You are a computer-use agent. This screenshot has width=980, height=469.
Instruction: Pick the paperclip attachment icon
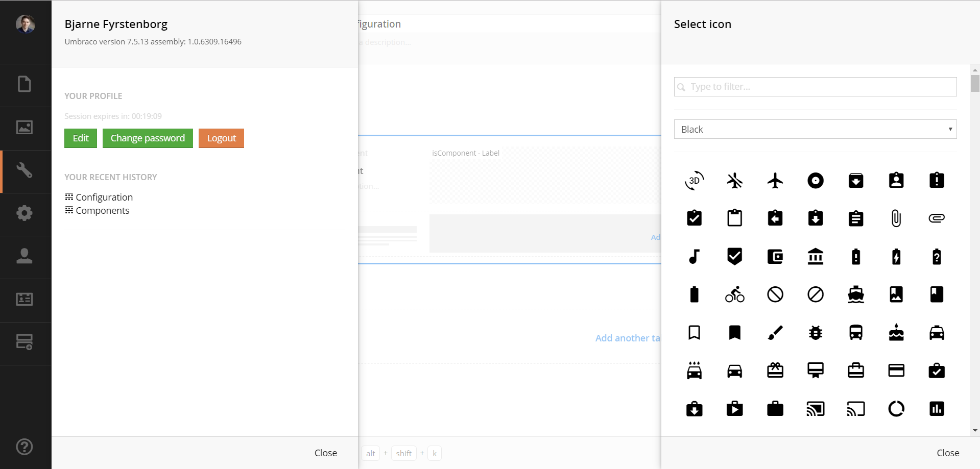896,218
